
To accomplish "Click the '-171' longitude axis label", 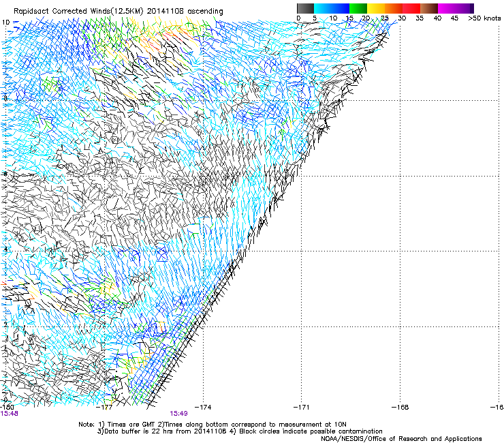I will click(302, 408).
